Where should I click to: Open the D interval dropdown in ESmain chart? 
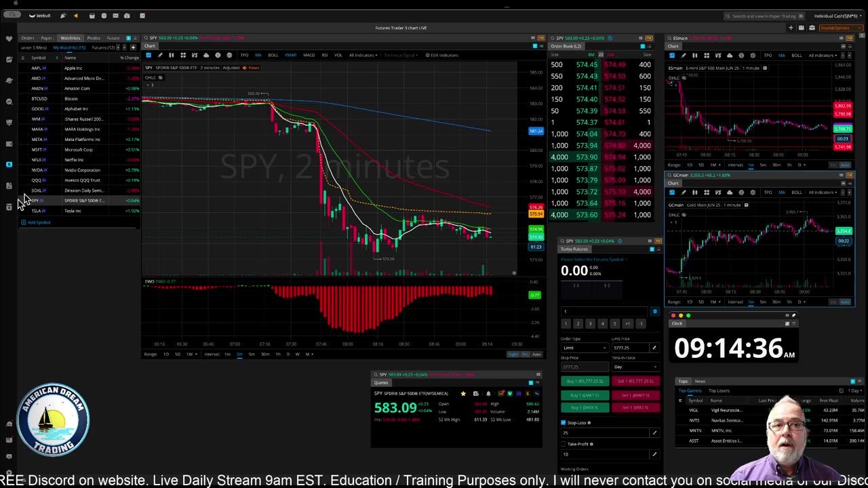click(x=802, y=165)
